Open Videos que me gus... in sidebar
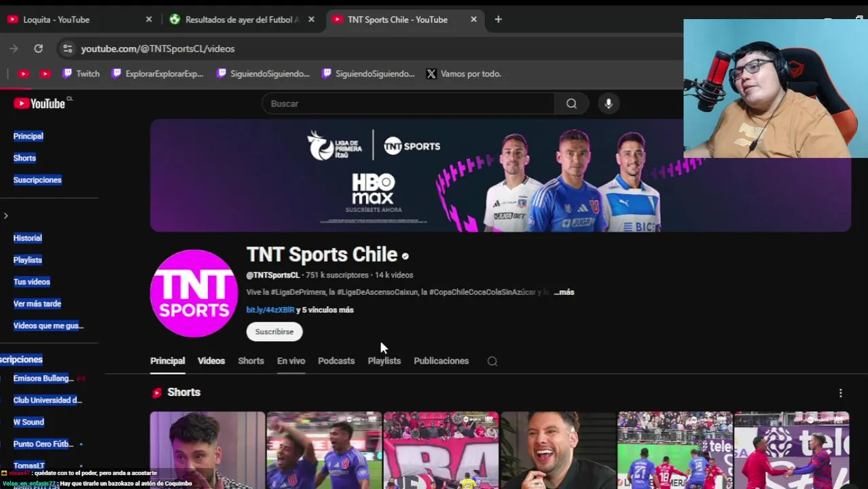The image size is (868, 489). click(x=48, y=325)
